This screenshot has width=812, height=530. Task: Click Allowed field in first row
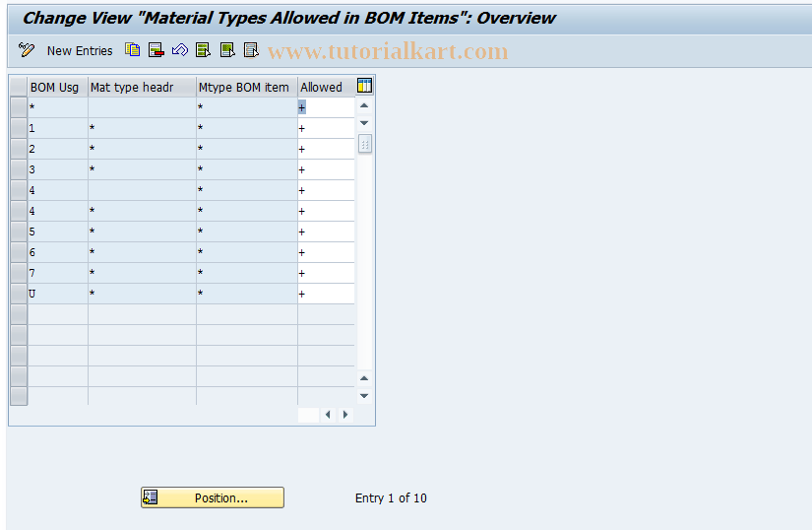point(326,107)
